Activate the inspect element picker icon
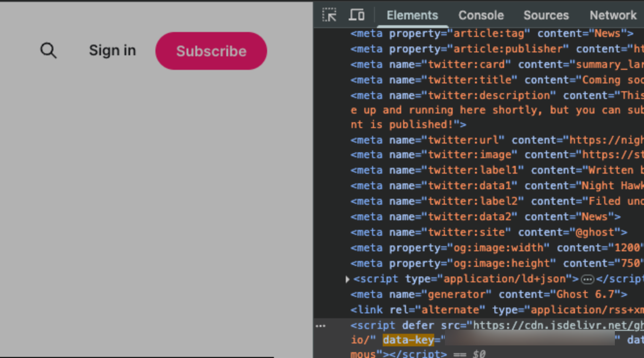The height and width of the screenshot is (358, 644). [329, 15]
